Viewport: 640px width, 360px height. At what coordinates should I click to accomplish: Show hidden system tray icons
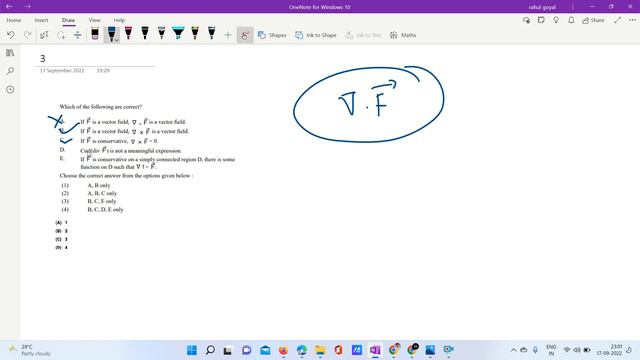[x=513, y=350]
